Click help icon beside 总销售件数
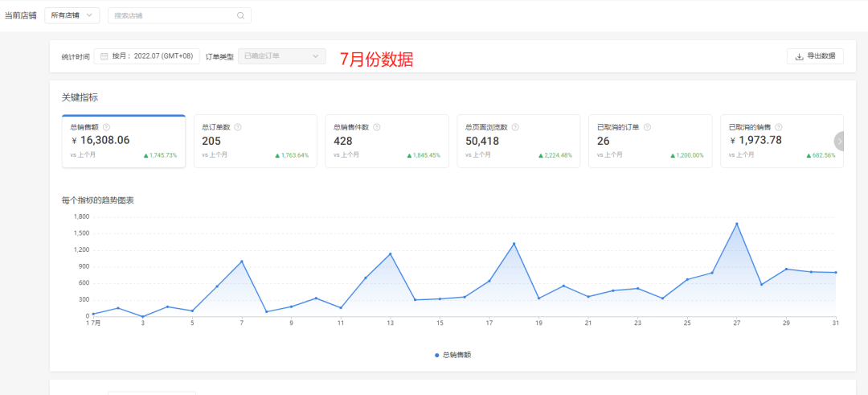Screen dimensions: 868x395 point(377,127)
